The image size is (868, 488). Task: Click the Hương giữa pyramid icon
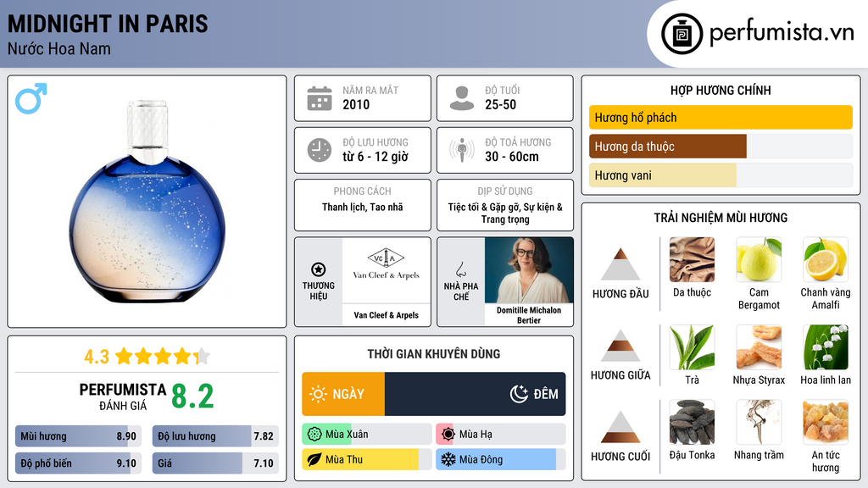pos(620,346)
